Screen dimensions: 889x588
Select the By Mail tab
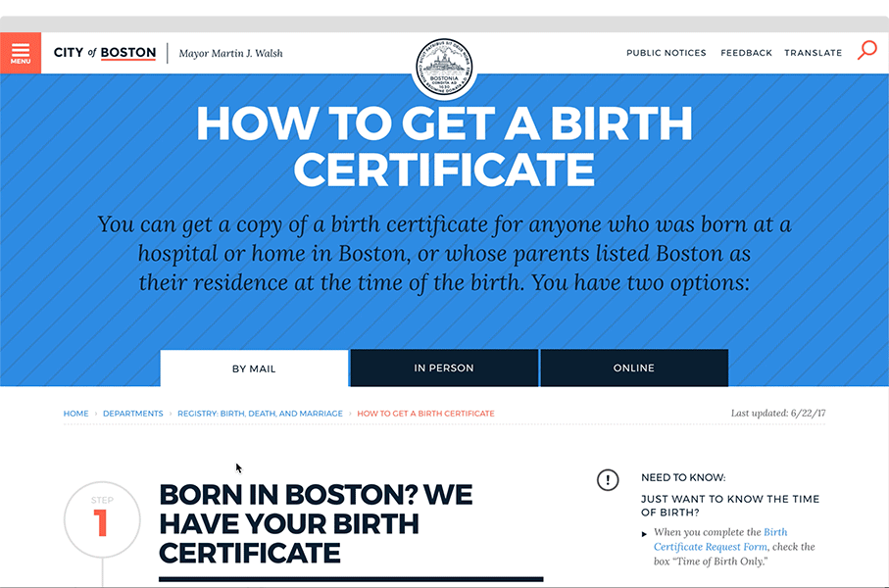pos(254,368)
